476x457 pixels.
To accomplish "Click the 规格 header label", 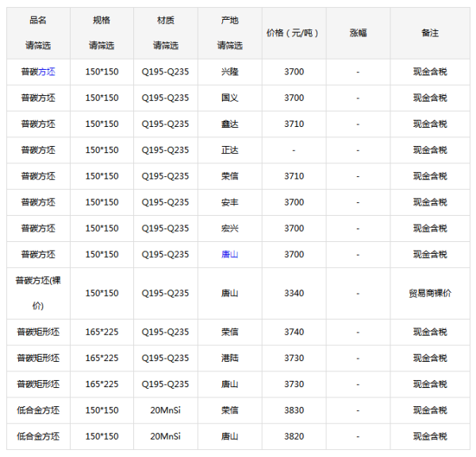I will [102, 20].
